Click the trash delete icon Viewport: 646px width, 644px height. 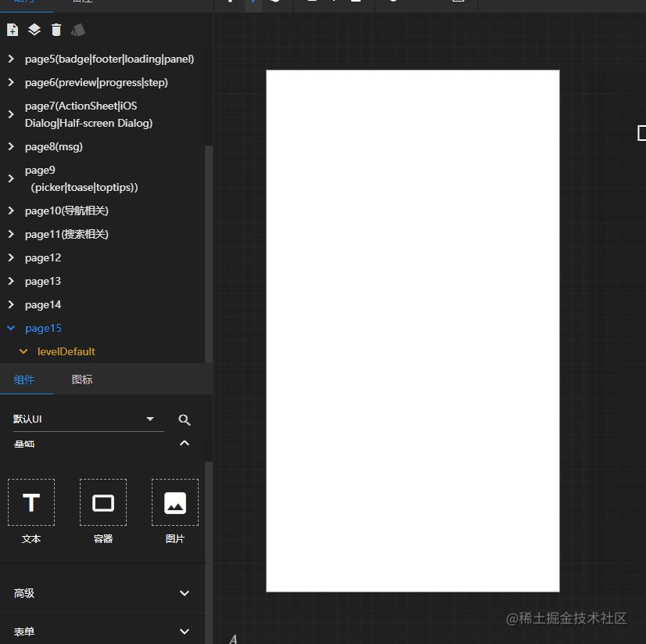pos(56,30)
